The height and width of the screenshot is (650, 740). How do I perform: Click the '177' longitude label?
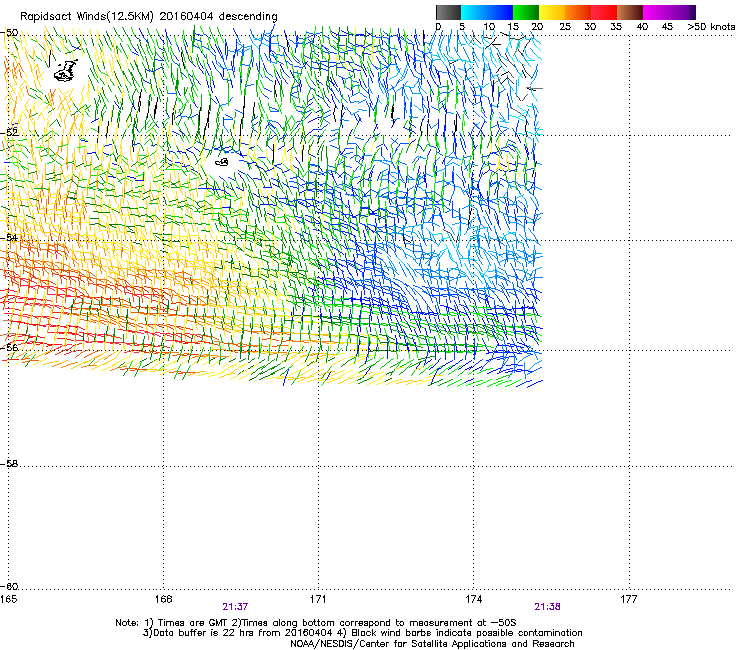[x=628, y=599]
